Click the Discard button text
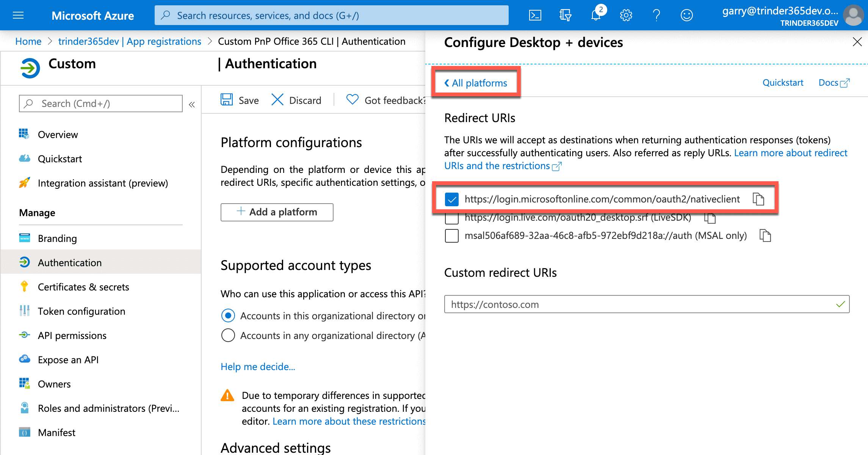 [305, 100]
